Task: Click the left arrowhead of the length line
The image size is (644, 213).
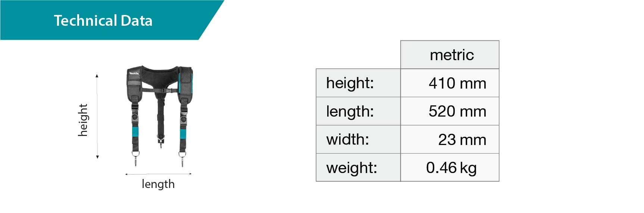Action: (126, 174)
